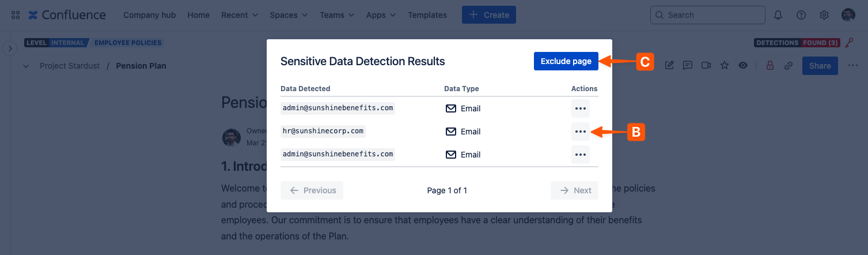Click the red lock restrictions icon

coord(770,66)
